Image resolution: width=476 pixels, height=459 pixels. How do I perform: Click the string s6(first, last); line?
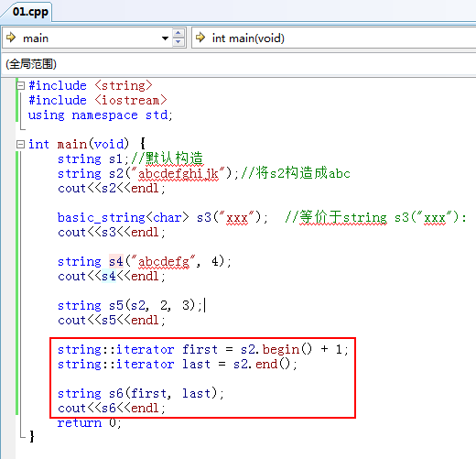141,393
